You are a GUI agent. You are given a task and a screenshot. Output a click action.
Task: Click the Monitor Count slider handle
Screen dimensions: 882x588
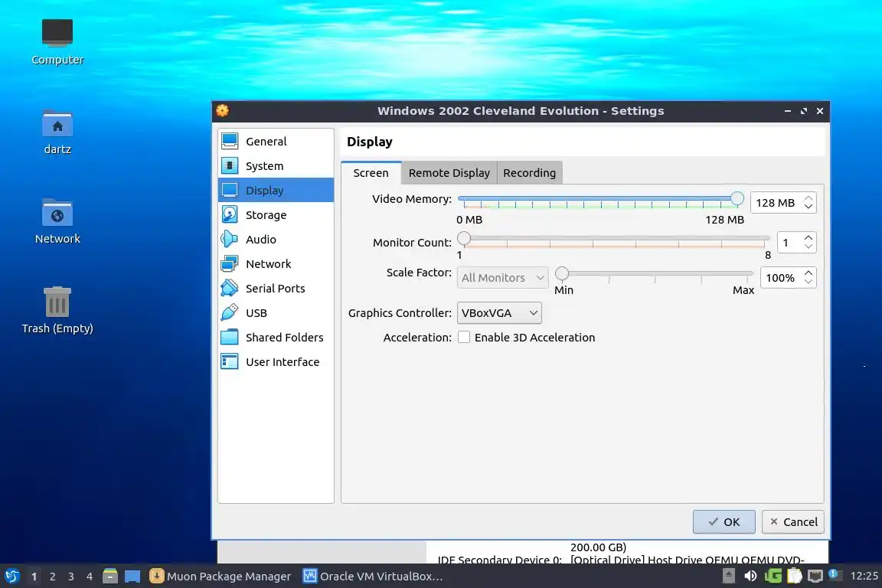click(463, 238)
